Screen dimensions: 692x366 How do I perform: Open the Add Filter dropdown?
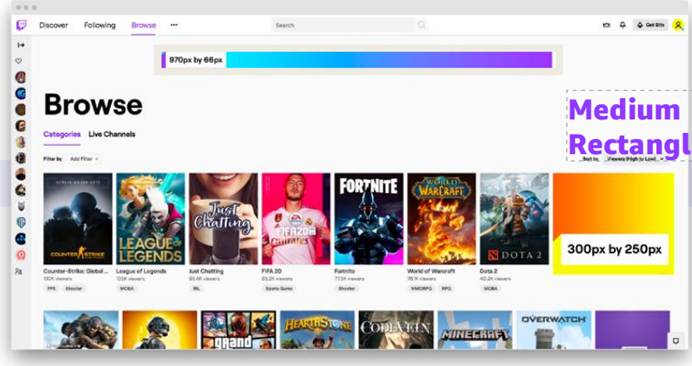[x=84, y=159]
